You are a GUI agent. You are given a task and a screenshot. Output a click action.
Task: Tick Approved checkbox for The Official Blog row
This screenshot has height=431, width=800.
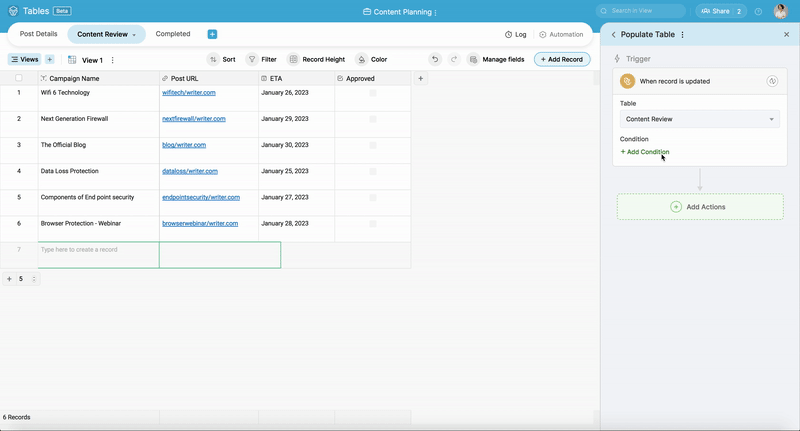click(373, 145)
